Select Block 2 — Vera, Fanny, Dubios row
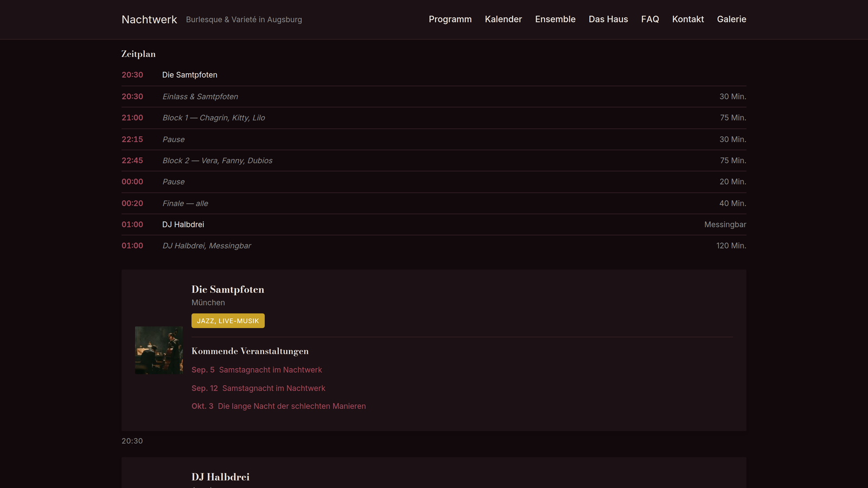868x488 pixels. pos(434,160)
